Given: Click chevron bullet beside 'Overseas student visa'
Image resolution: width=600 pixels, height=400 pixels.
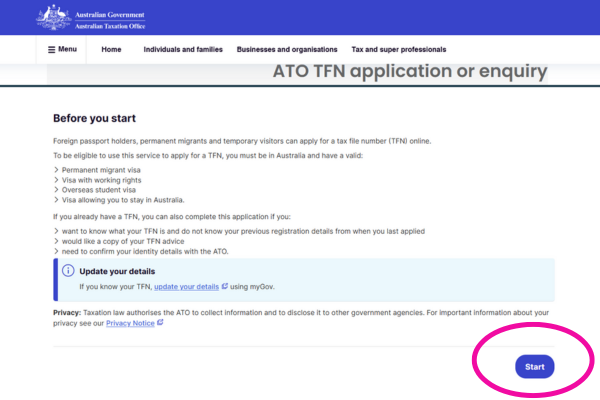Looking at the screenshot, I should click(x=55, y=191).
